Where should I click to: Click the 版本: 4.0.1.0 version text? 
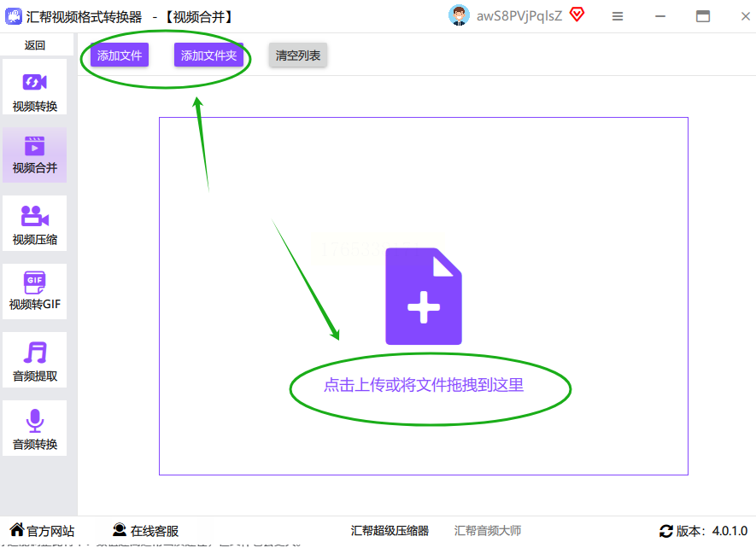712,531
